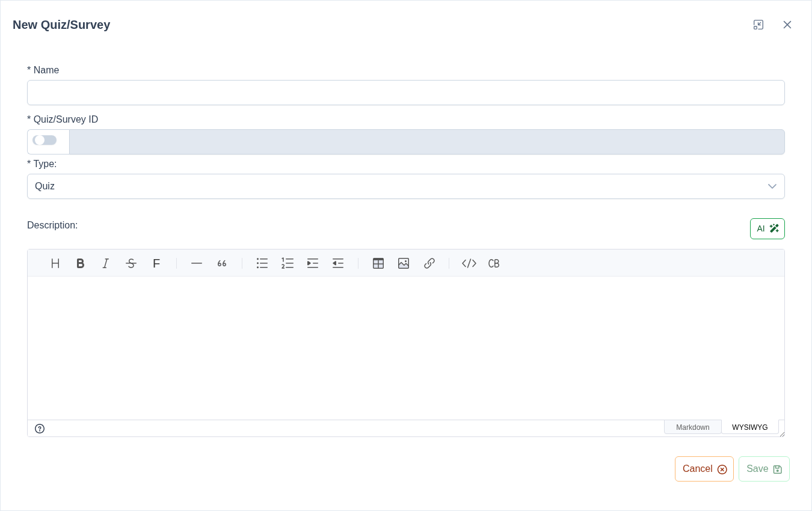Switch editor to Markdown tab
This screenshot has height=511, width=812.
[693, 427]
